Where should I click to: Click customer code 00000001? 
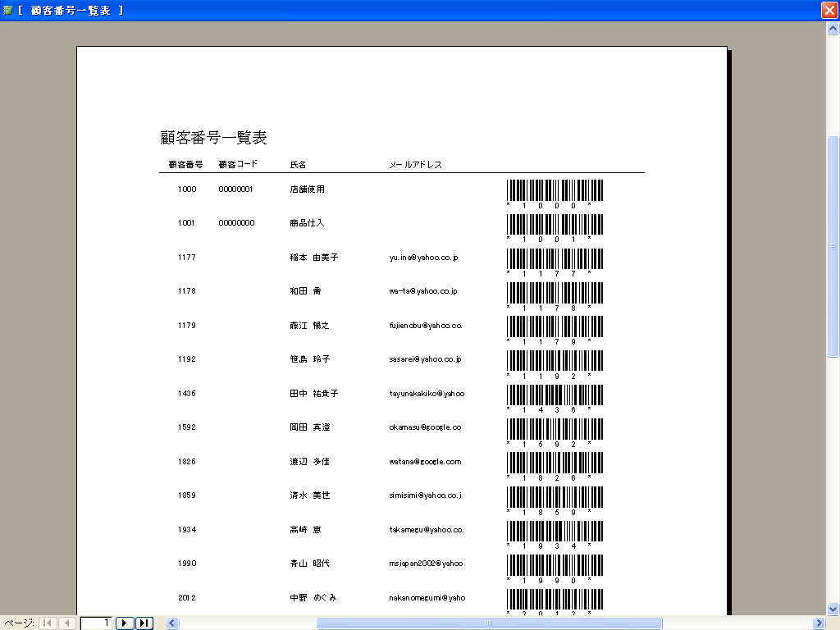point(235,189)
